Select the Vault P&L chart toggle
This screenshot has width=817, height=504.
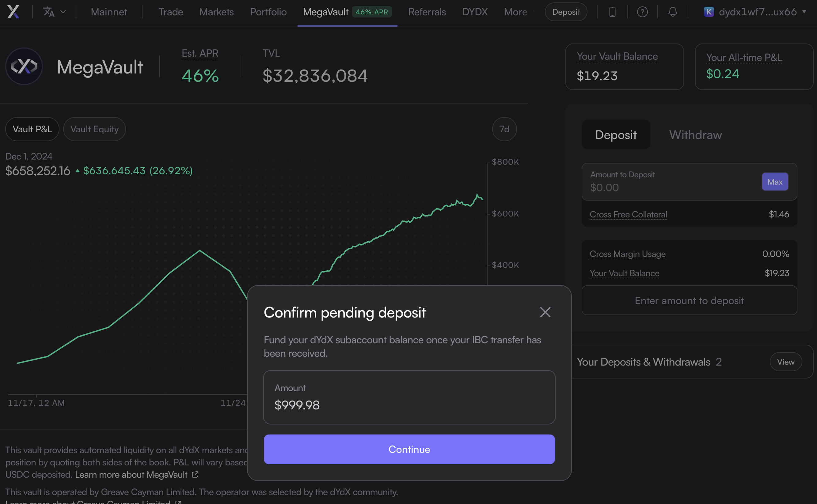32,129
